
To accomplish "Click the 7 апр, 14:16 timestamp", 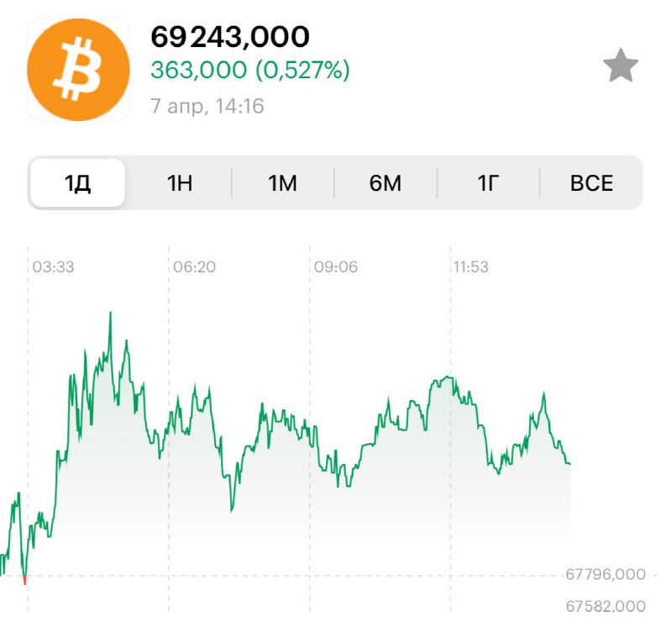I will pos(207,106).
